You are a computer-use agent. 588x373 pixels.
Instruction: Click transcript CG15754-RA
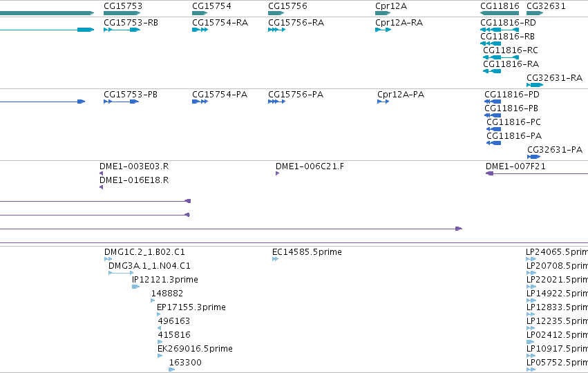(200, 30)
